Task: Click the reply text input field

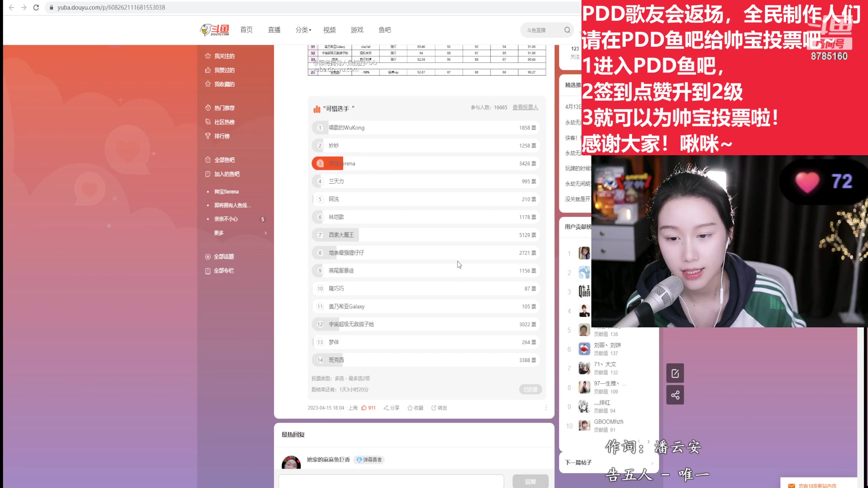Action: [x=391, y=481]
